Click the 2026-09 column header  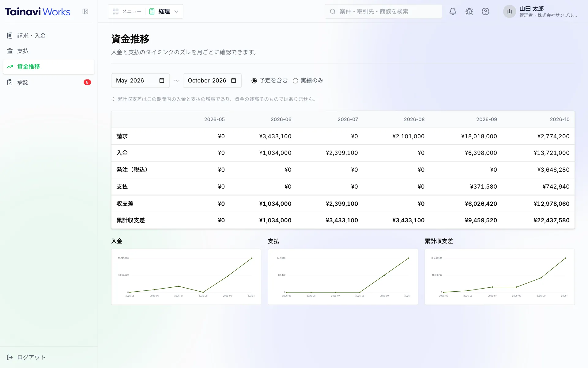486,120
